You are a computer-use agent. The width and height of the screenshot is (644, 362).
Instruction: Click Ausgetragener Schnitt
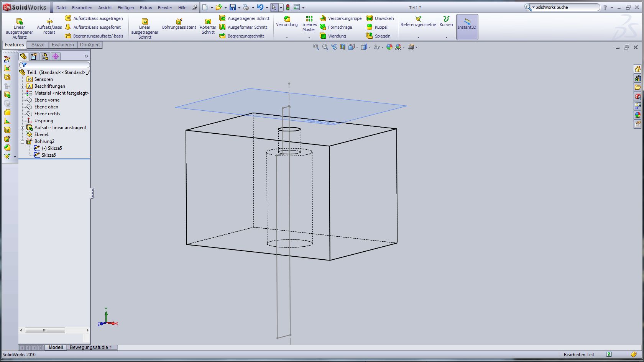pyautogui.click(x=244, y=18)
